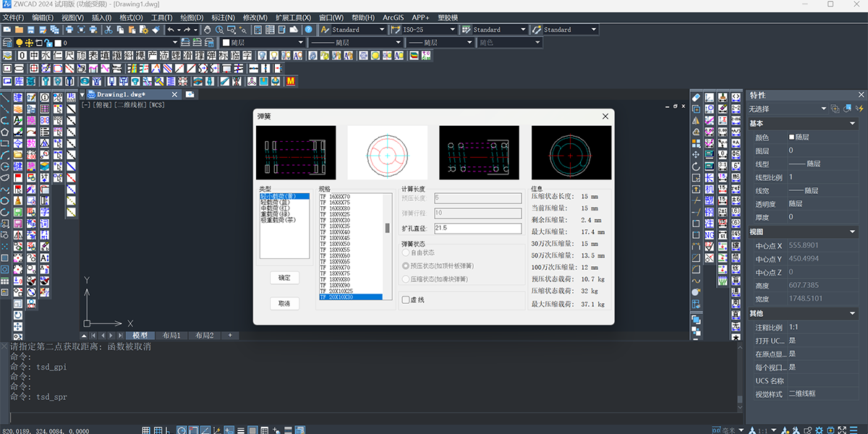Open the blue Help question mark icon
The image size is (868, 434).
(x=309, y=30)
